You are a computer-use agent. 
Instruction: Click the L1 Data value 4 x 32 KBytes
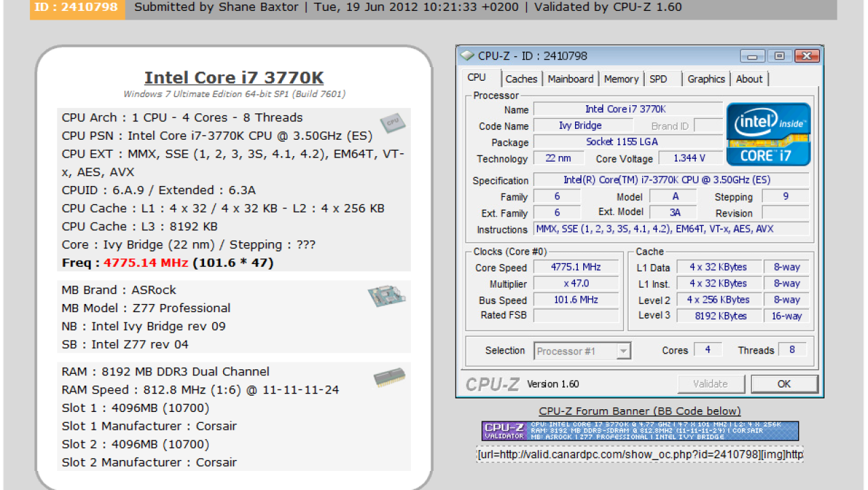(x=718, y=267)
